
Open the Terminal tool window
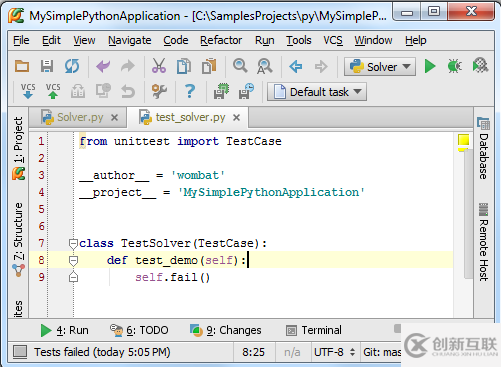coord(314,330)
